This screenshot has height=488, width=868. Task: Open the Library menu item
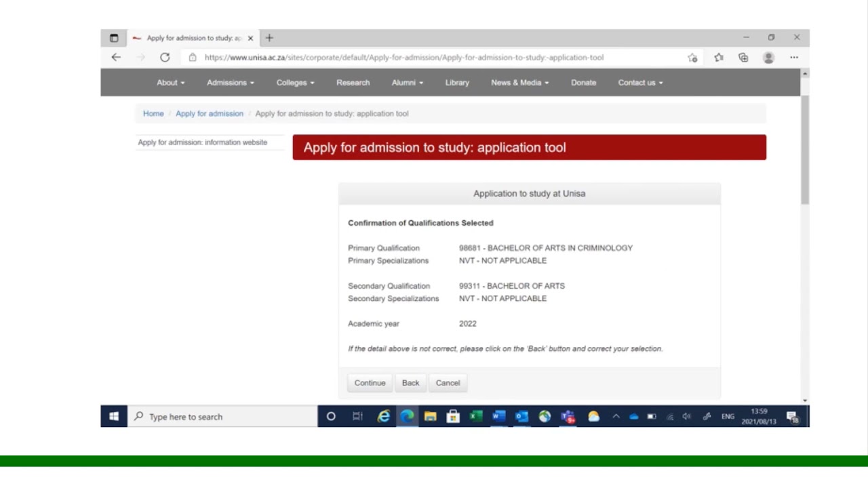pos(457,83)
